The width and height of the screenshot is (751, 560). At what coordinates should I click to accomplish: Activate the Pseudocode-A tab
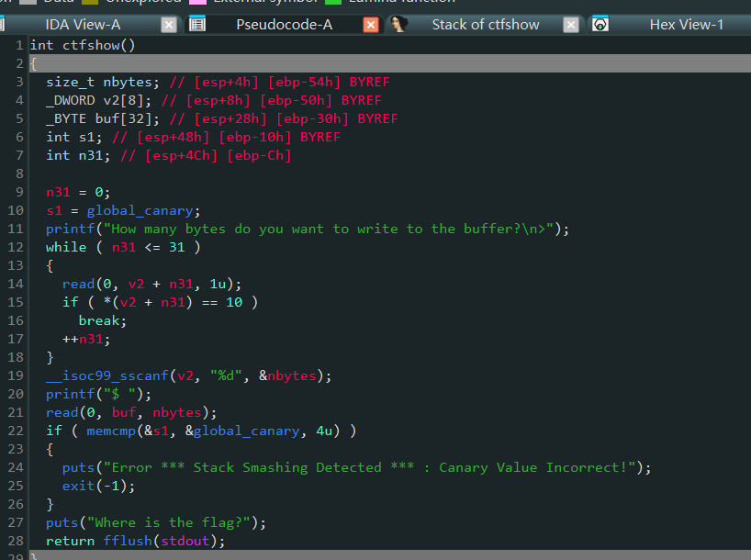pos(284,25)
